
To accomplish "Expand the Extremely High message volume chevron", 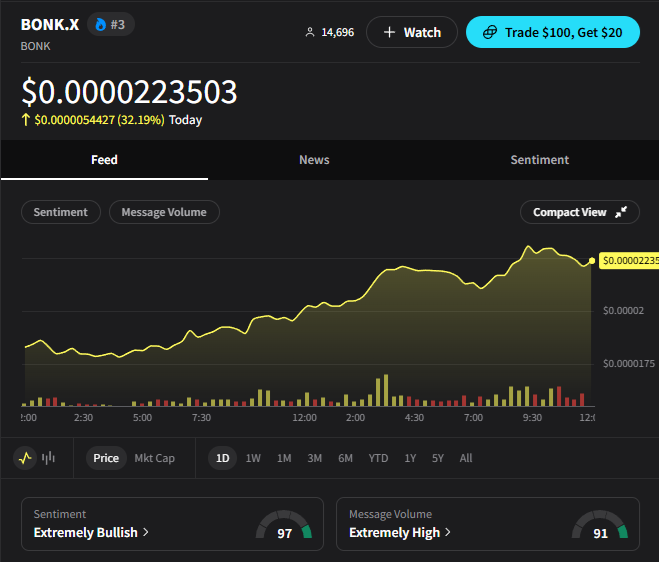I will 448,532.
